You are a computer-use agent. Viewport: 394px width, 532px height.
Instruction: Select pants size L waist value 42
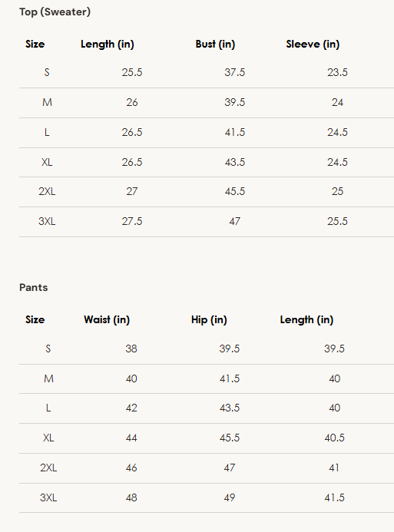pos(131,408)
